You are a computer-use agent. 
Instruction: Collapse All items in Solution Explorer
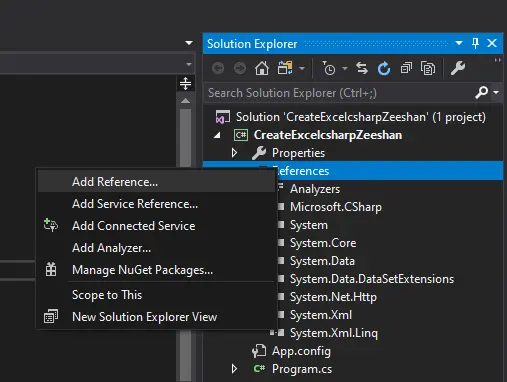(406, 68)
